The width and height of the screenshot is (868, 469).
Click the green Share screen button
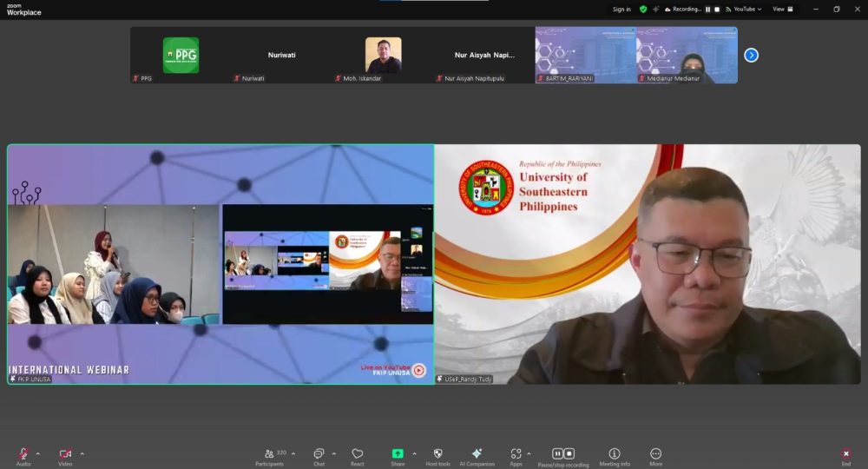click(x=398, y=454)
